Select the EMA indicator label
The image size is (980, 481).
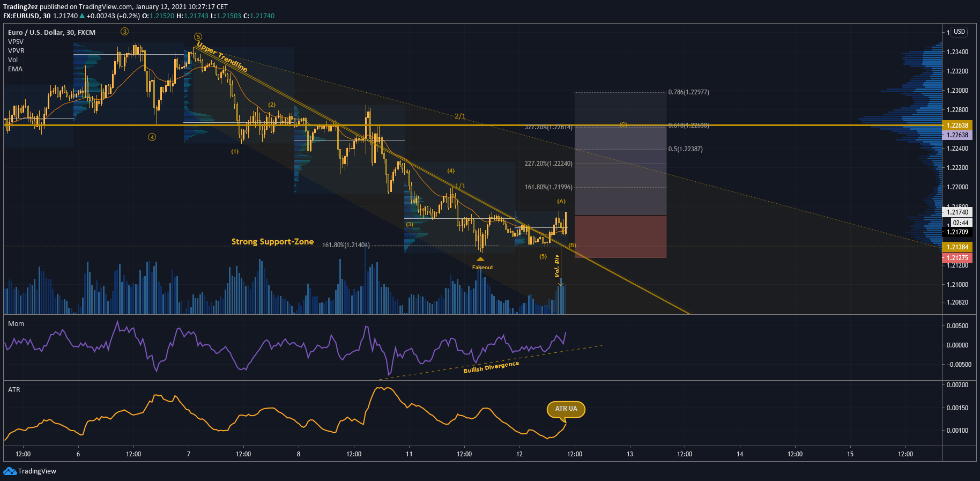coord(15,69)
